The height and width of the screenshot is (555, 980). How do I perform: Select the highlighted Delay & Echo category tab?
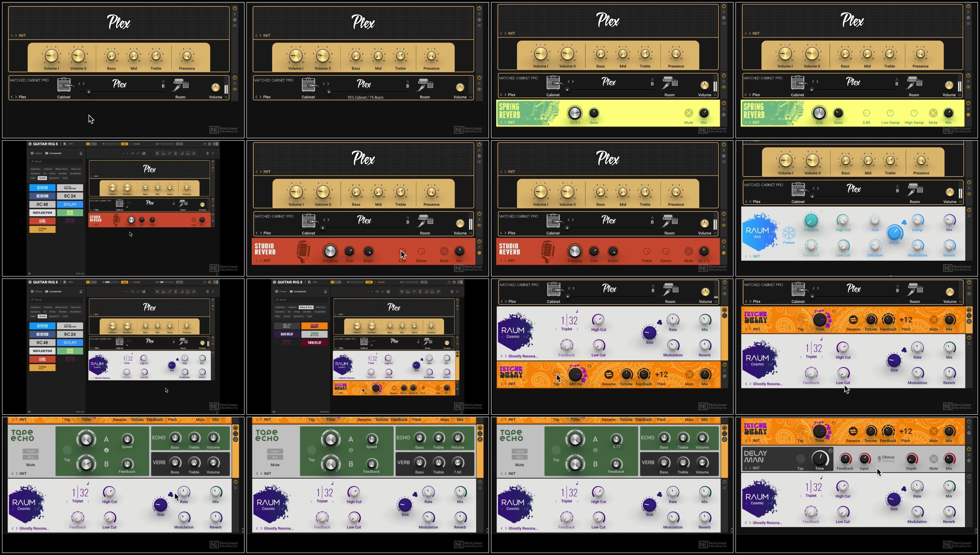[x=306, y=307]
